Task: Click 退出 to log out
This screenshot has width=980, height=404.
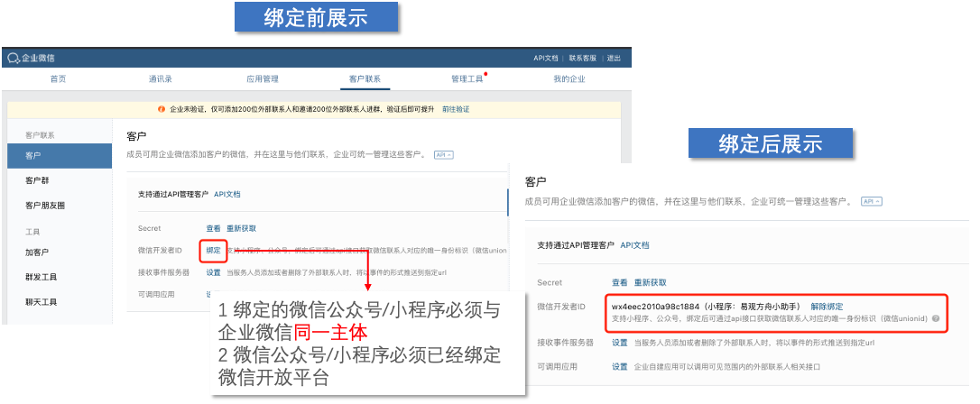Action: (614, 58)
